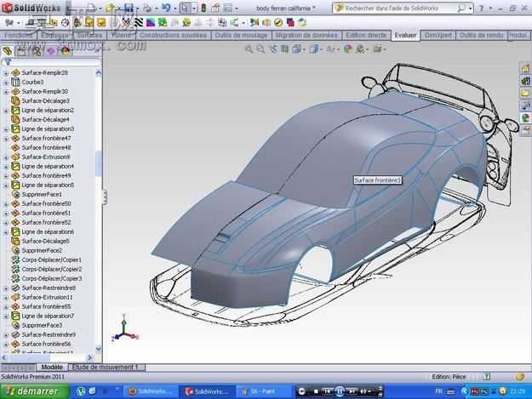Screen dimensions: 532x399
Task: Click the stop button in taskbar media player
Action: (316, 391)
